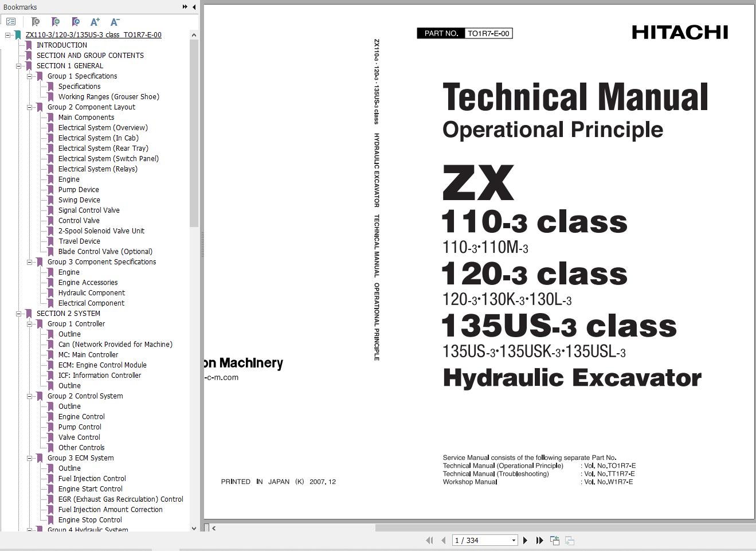Screen dimensions: 756x551
Task: Open Electrical System (Switch Panel) bookmark
Action: click(108, 159)
